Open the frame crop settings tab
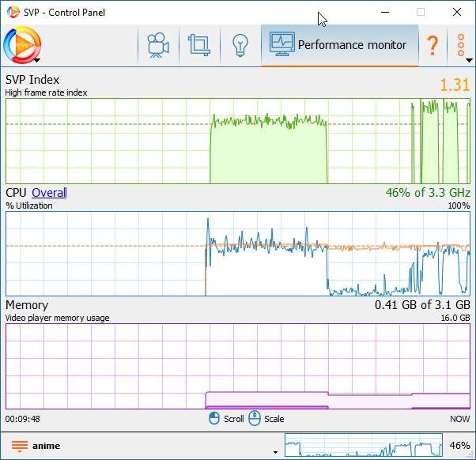The height and width of the screenshot is (460, 476). point(198,46)
